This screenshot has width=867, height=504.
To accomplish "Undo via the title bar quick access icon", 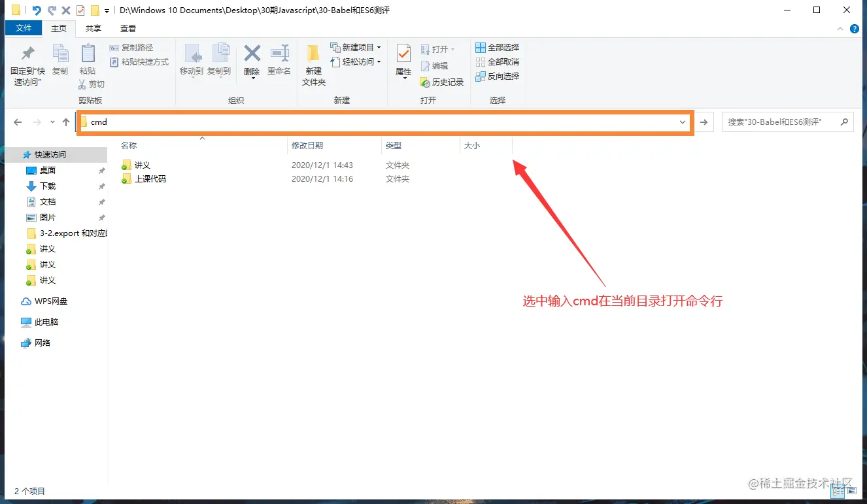I will 37,10.
